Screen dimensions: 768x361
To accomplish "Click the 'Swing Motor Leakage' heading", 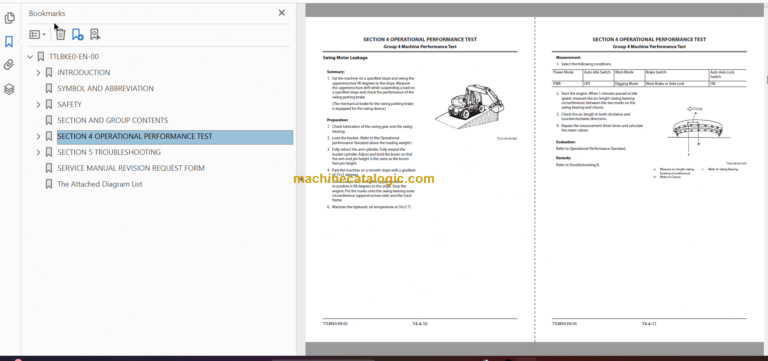I will point(345,58).
